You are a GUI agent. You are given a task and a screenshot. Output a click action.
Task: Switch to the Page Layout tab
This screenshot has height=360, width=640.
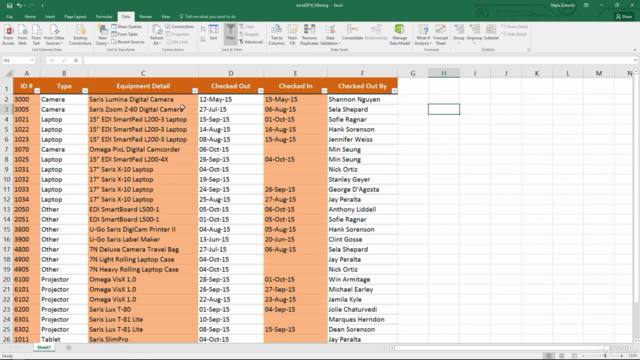(x=75, y=17)
